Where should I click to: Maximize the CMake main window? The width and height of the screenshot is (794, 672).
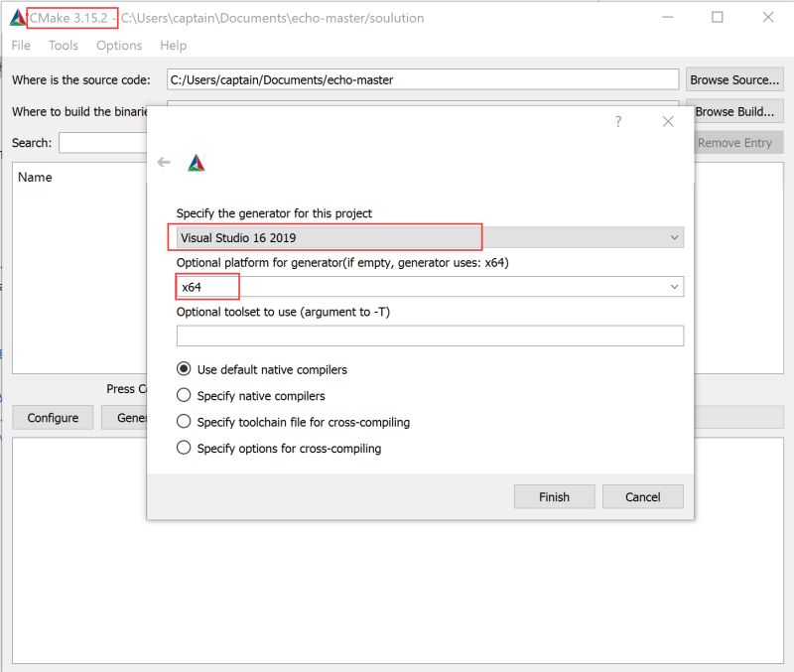tap(717, 17)
